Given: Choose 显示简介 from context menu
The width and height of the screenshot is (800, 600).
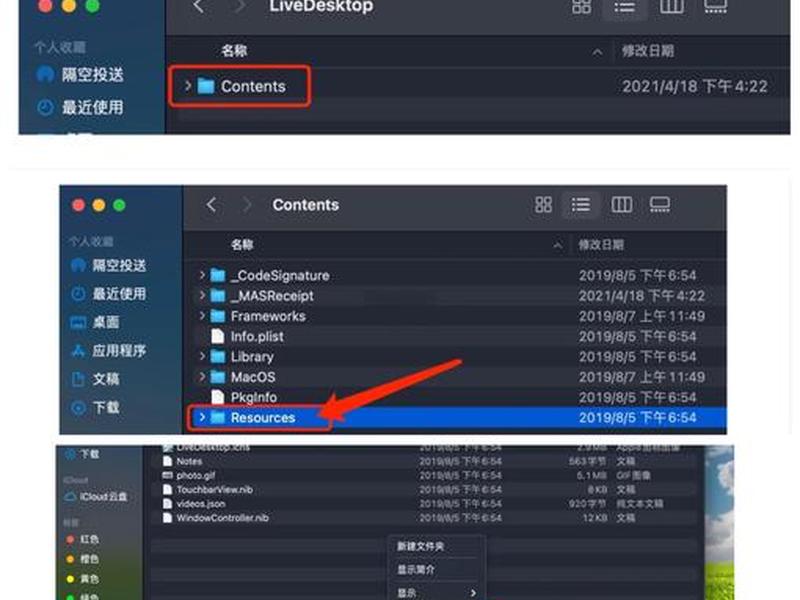Looking at the screenshot, I should [416, 569].
